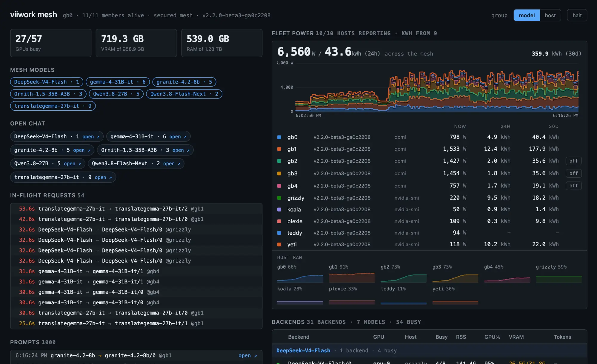
Task: Select Qwen3.8-27B mesh model chip
Action: 116,94
